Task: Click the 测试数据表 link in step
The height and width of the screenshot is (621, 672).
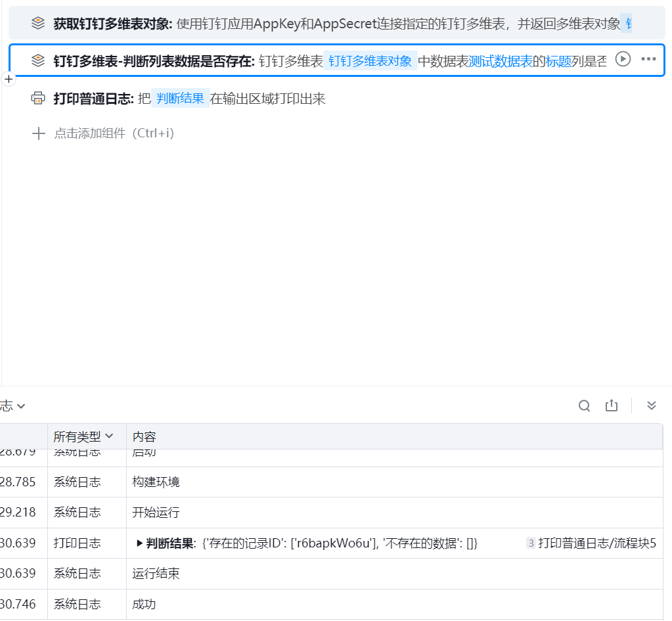Action: (500, 61)
